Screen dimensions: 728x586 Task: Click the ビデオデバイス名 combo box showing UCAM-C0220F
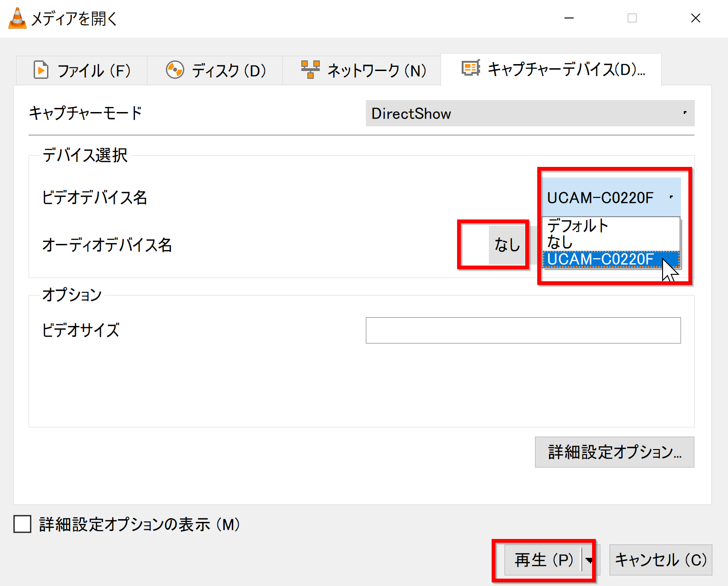click(x=611, y=197)
